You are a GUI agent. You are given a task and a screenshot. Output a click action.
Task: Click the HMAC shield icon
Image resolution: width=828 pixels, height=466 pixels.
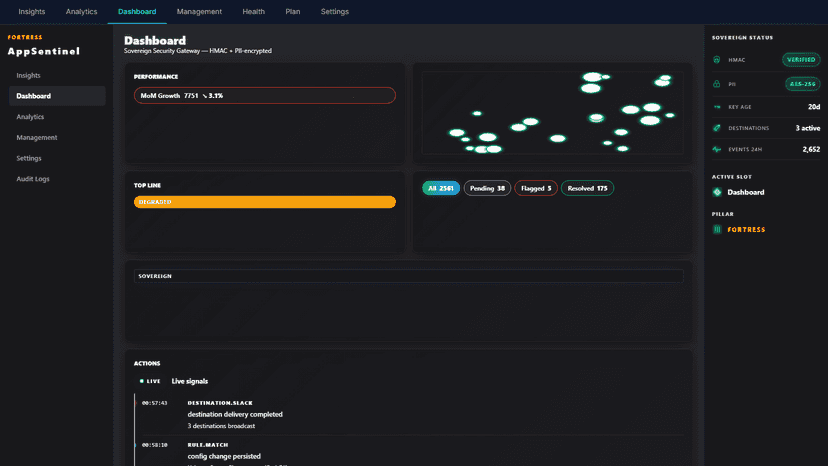pyautogui.click(x=717, y=60)
